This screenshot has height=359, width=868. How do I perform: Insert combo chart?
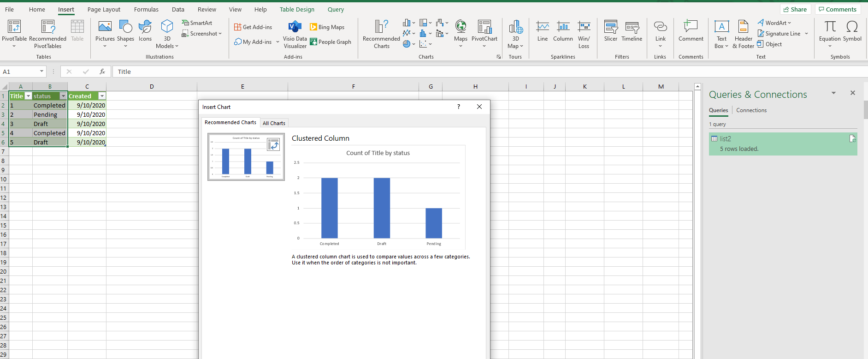point(442,33)
